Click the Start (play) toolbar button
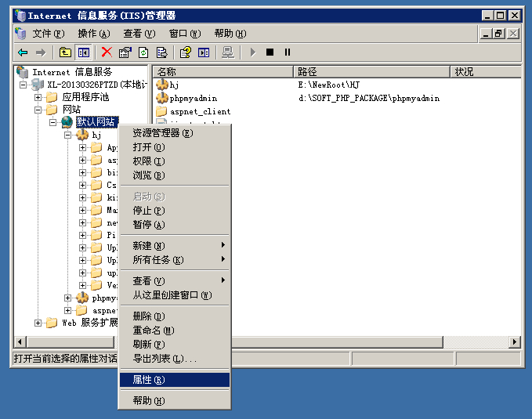Image resolution: width=532 pixels, height=419 pixels. click(253, 52)
